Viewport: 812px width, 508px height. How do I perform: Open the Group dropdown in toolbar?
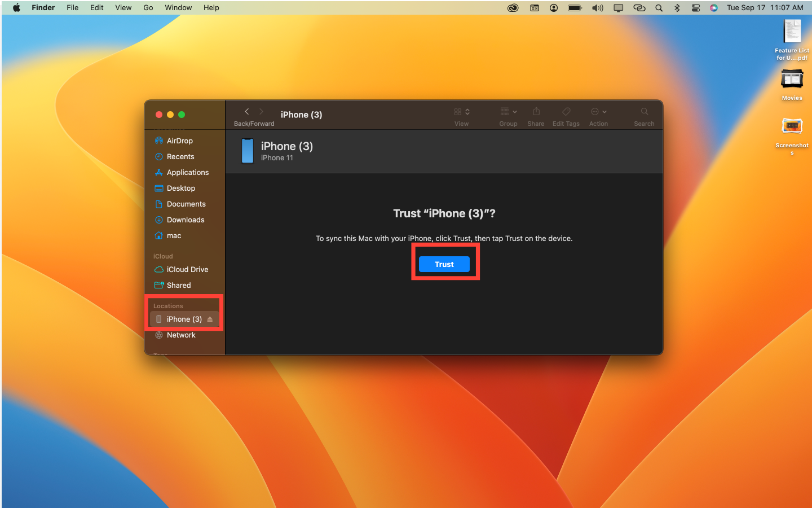point(508,111)
